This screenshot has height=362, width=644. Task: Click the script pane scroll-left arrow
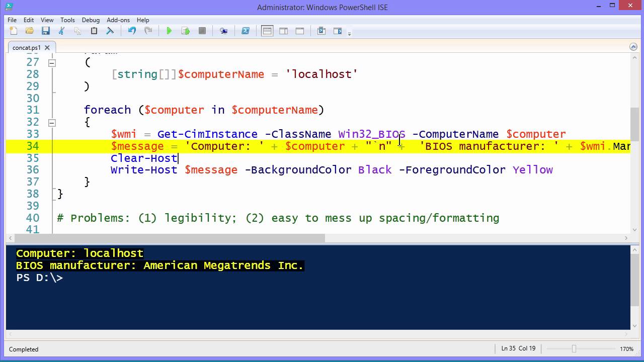tap(10, 238)
